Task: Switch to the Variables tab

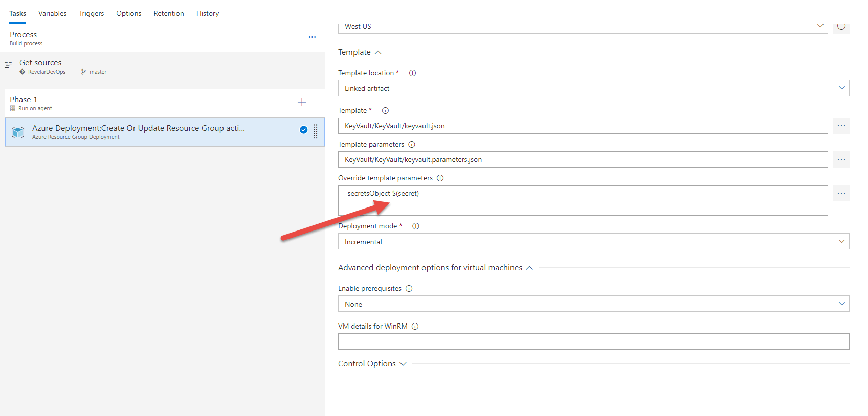Action: pos(52,13)
